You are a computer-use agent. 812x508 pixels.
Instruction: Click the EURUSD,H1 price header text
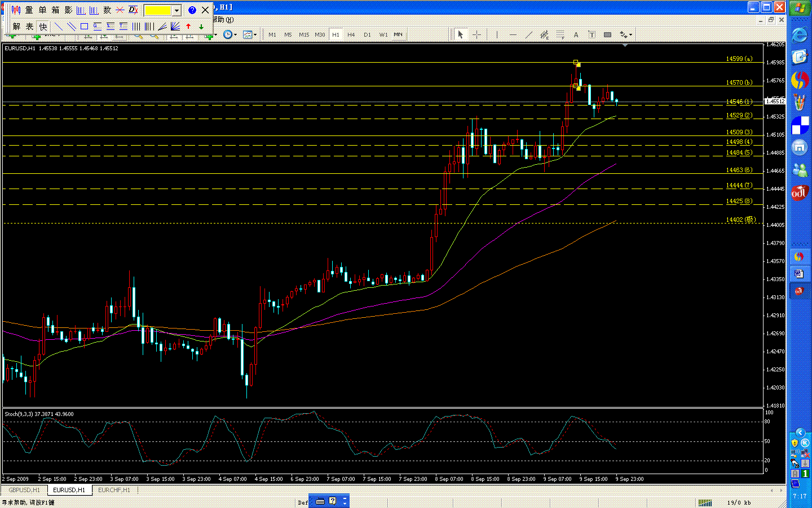(61, 49)
